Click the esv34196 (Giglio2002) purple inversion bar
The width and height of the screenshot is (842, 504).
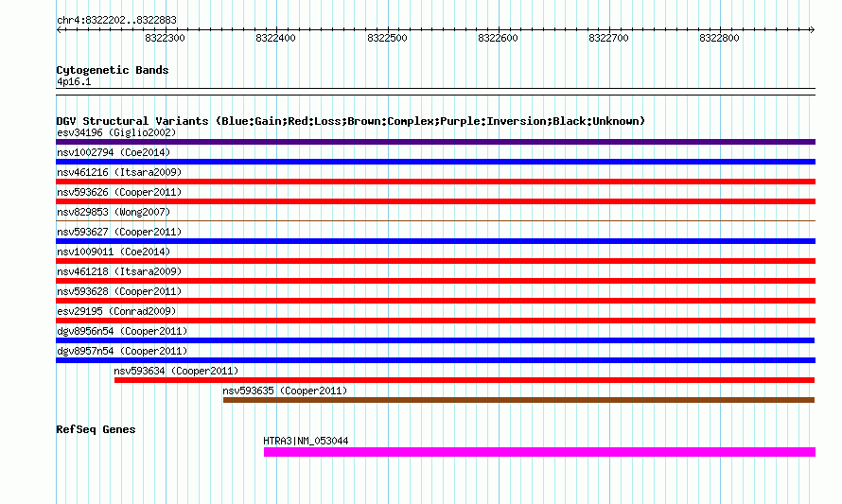click(x=435, y=142)
